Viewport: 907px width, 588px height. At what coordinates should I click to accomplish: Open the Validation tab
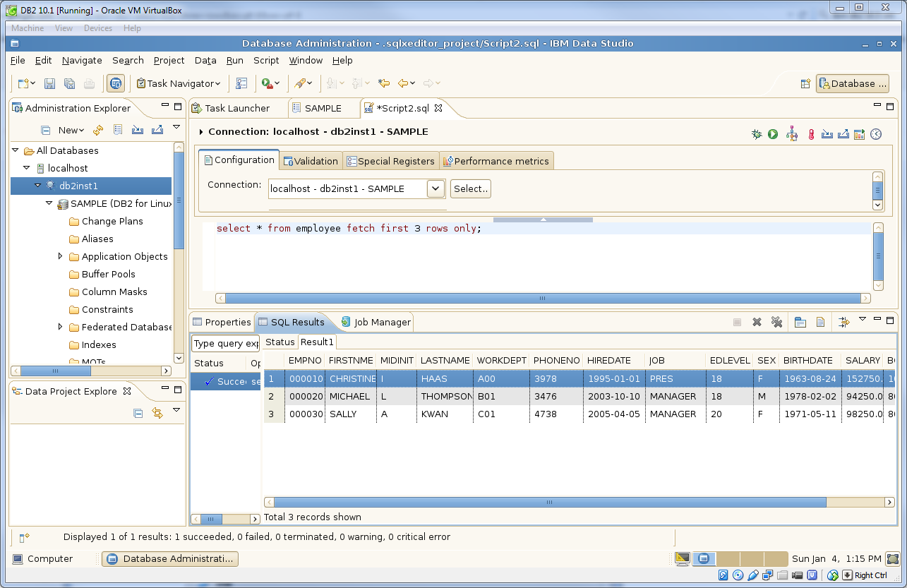click(311, 161)
